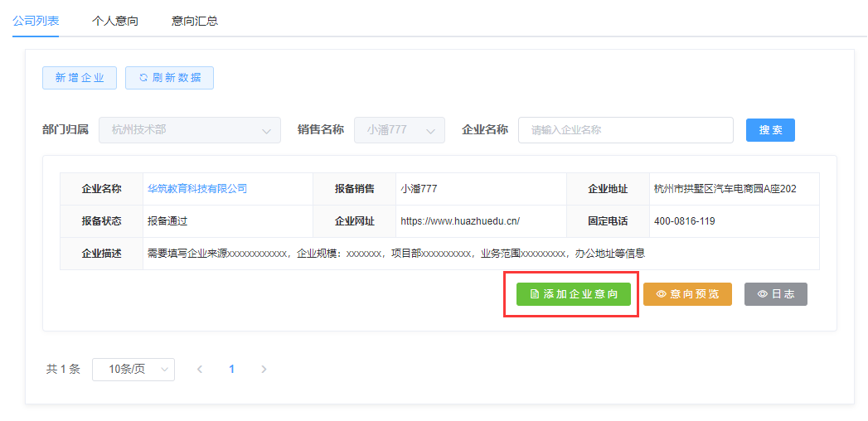Open 意向预览 with the eye icon

pyautogui.click(x=687, y=294)
